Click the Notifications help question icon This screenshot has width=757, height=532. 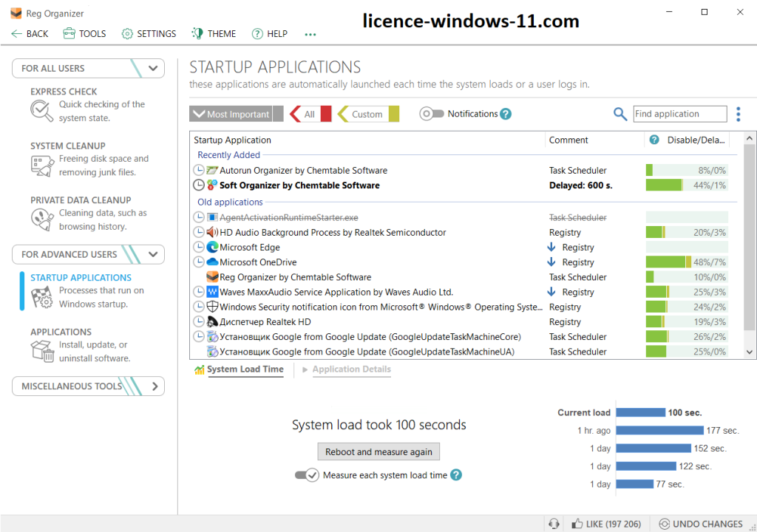pos(506,114)
